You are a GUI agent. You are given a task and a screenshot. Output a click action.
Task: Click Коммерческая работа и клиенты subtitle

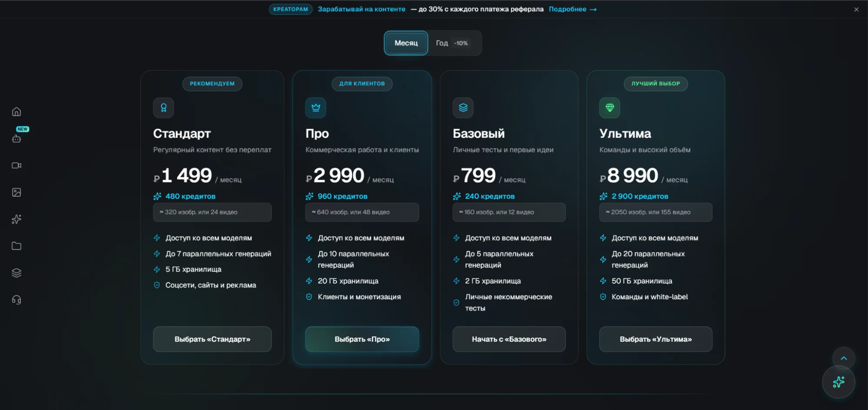coord(362,150)
